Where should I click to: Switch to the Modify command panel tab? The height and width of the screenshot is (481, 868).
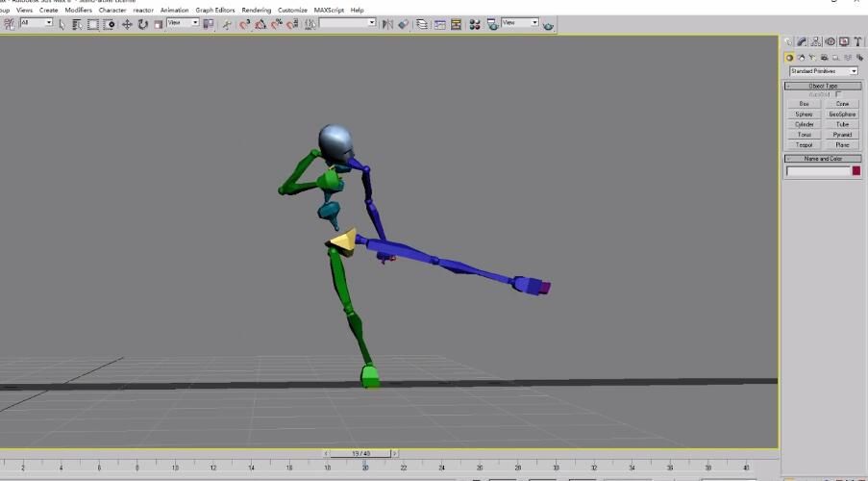pos(802,41)
